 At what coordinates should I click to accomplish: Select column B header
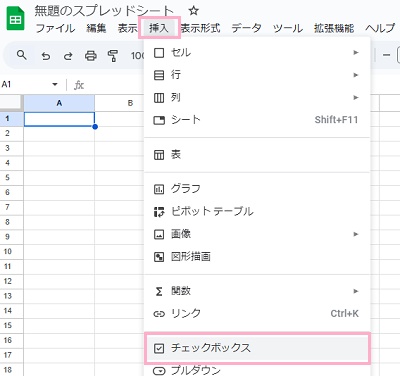119,103
